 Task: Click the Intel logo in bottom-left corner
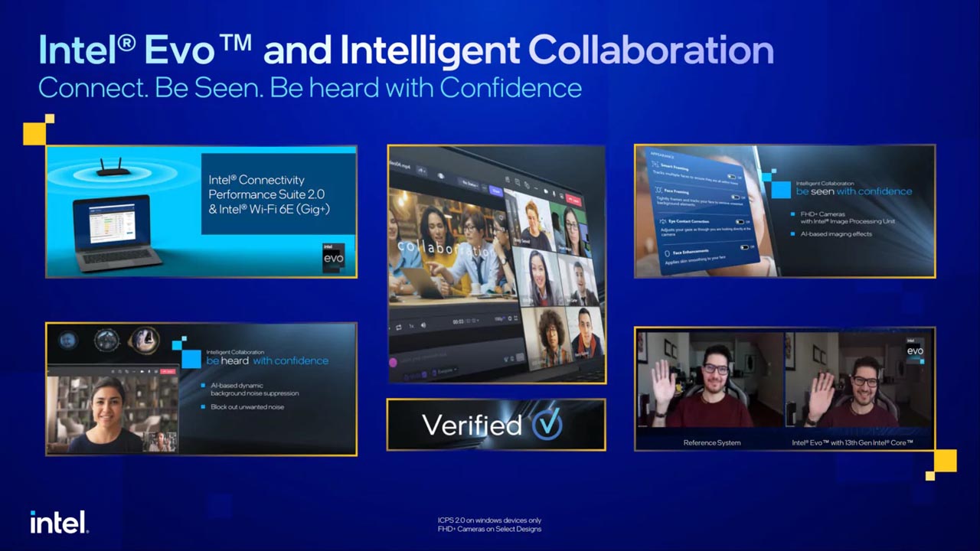(59, 523)
